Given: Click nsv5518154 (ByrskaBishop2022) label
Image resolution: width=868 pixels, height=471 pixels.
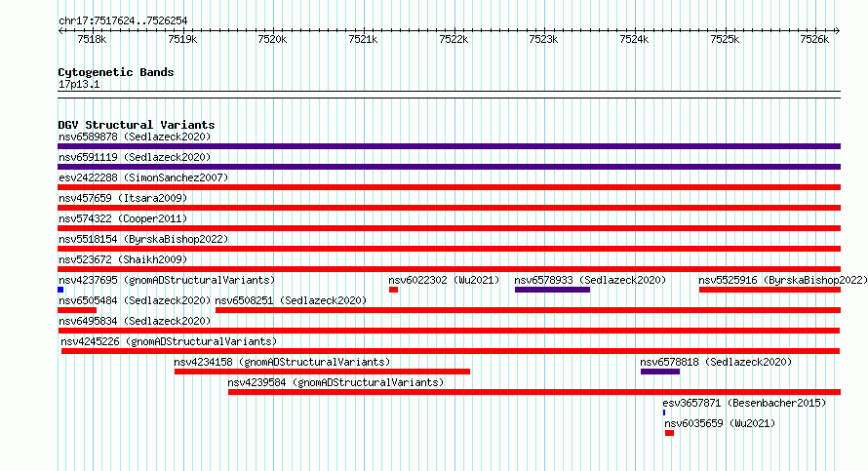Looking at the screenshot, I should [143, 239].
